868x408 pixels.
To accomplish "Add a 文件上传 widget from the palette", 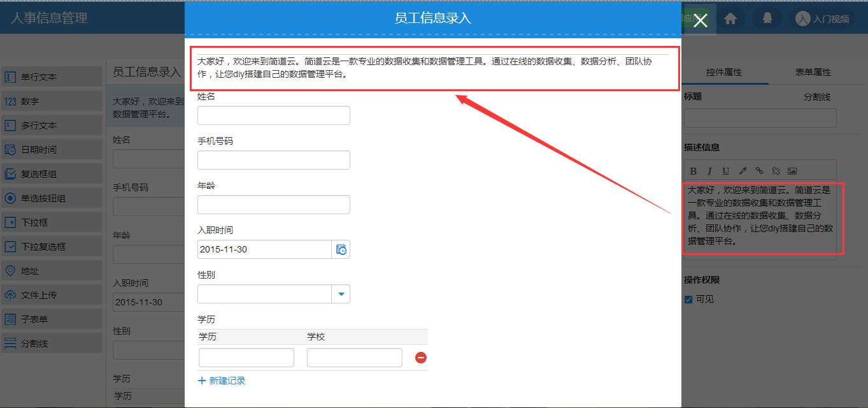I will point(52,295).
